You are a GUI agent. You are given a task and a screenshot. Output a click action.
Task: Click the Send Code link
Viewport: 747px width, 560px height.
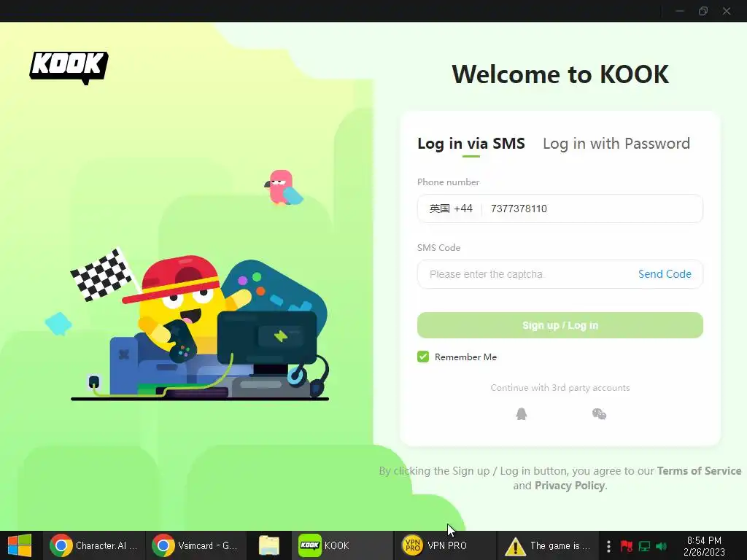[665, 274]
